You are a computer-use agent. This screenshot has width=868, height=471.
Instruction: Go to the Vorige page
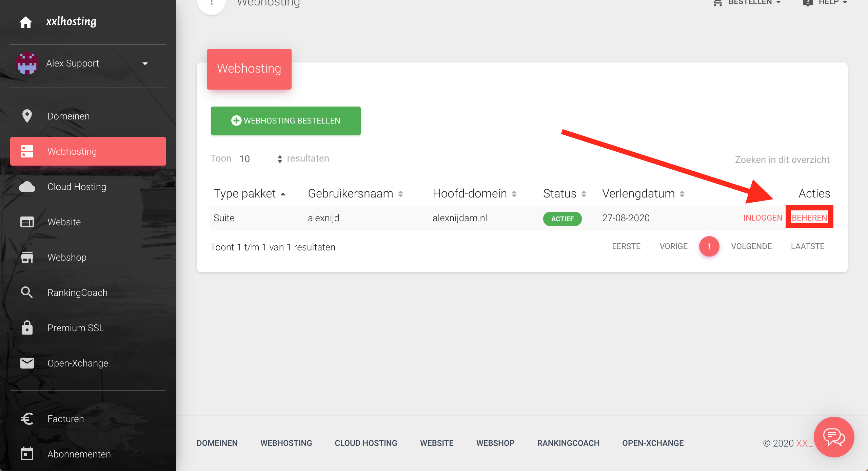pos(673,246)
